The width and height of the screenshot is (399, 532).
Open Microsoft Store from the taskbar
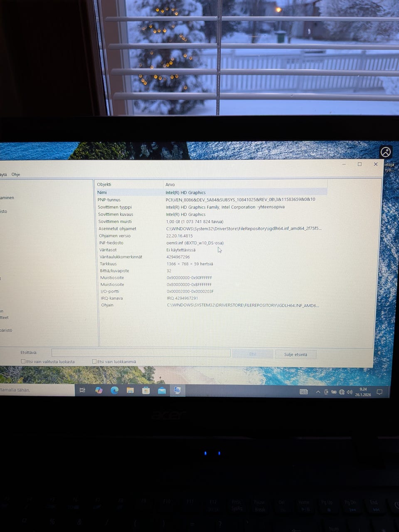pos(146,390)
